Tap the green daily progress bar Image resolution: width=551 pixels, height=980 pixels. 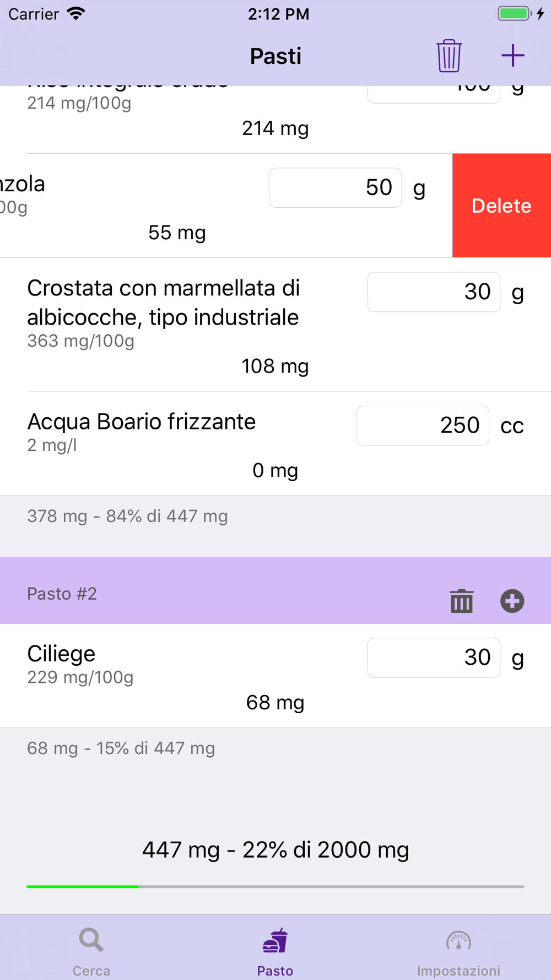pyautogui.click(x=275, y=886)
